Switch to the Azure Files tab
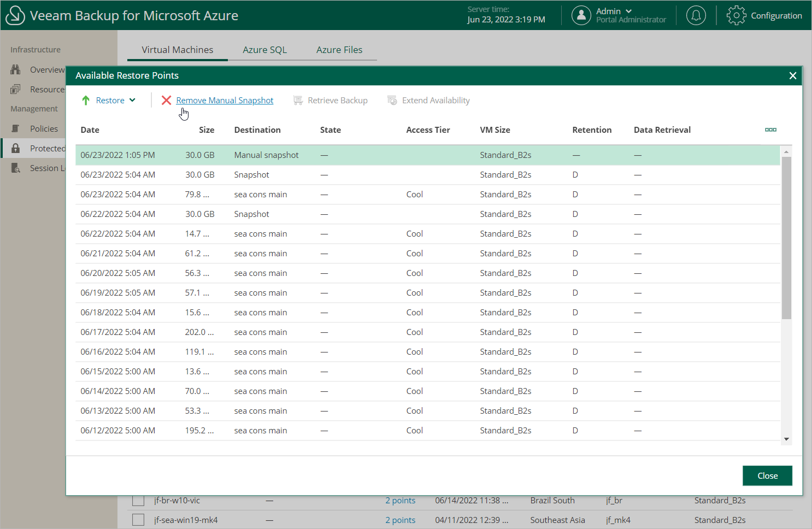This screenshot has height=529, width=812. point(339,50)
